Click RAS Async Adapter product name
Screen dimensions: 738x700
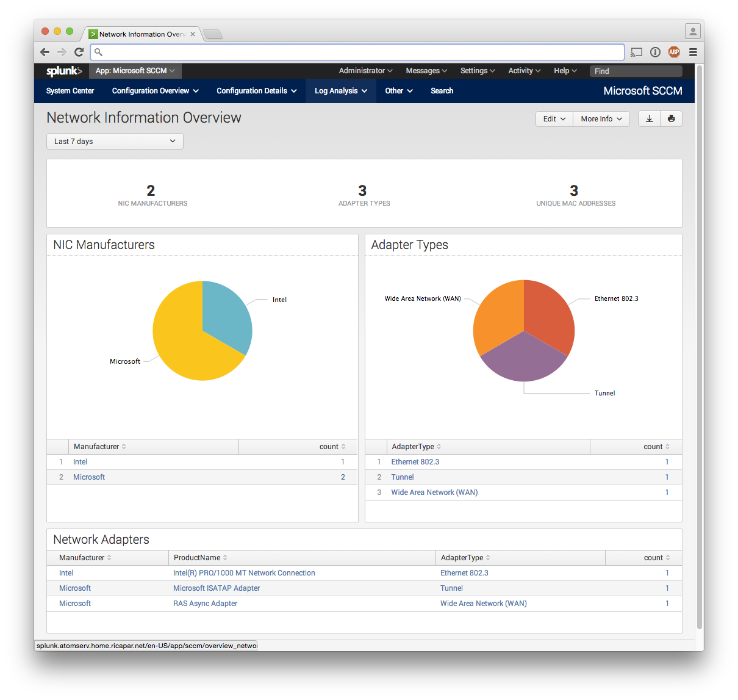point(205,604)
